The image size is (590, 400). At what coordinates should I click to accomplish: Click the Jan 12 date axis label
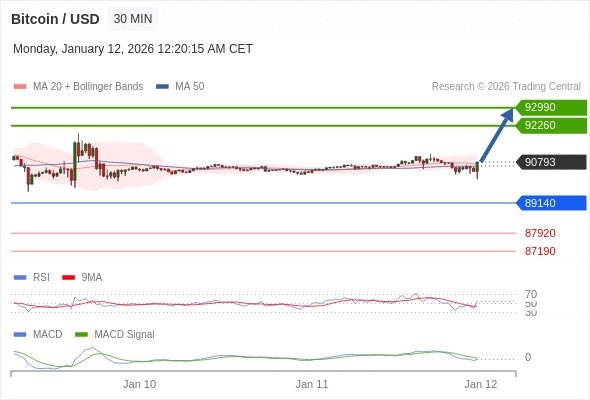[x=481, y=384]
